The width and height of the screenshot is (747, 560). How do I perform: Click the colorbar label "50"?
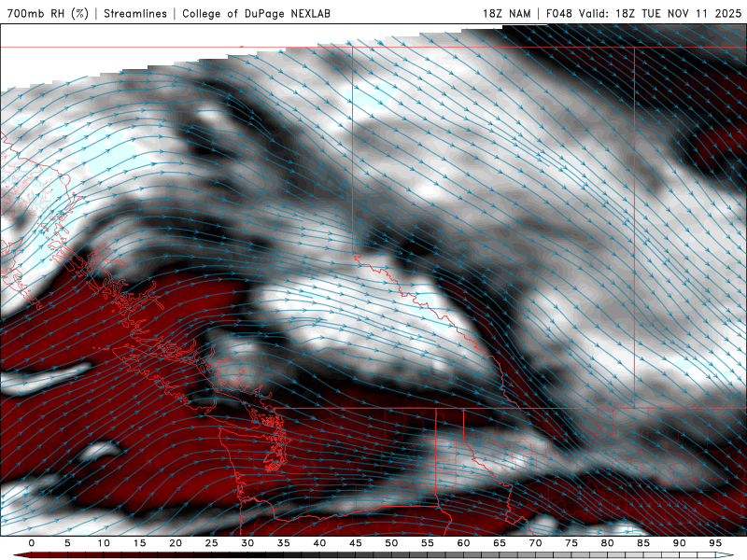pyautogui.click(x=391, y=543)
